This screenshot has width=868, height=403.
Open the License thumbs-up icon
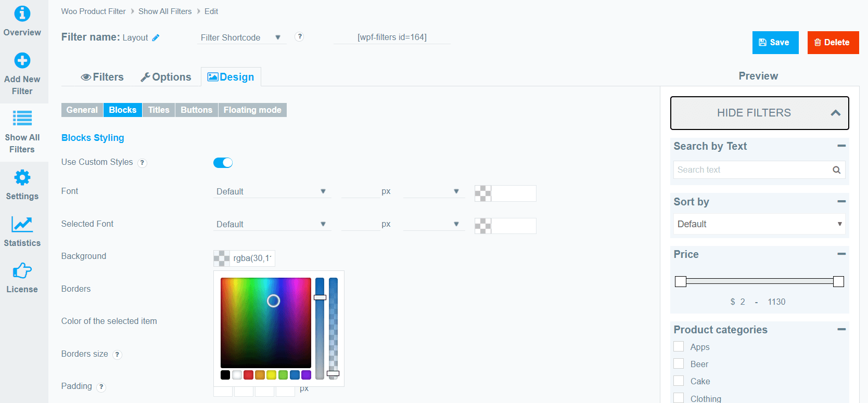coord(22,270)
